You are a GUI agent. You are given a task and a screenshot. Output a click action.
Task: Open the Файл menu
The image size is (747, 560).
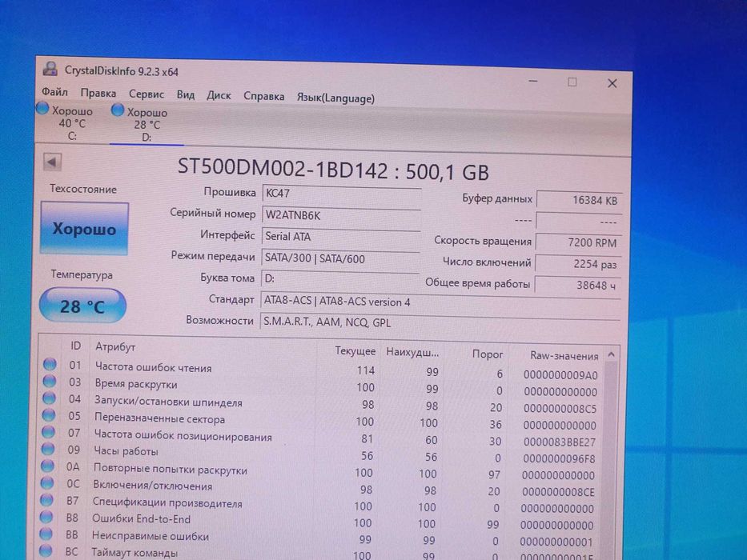54,91
